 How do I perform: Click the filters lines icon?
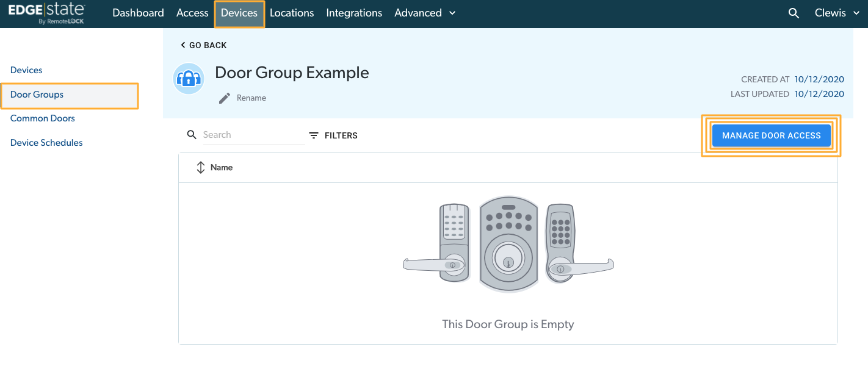pos(314,135)
